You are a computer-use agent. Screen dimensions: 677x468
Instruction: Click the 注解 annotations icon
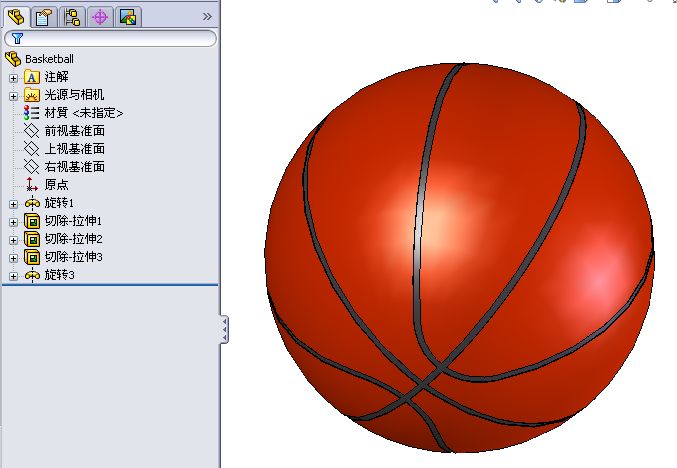coord(32,77)
